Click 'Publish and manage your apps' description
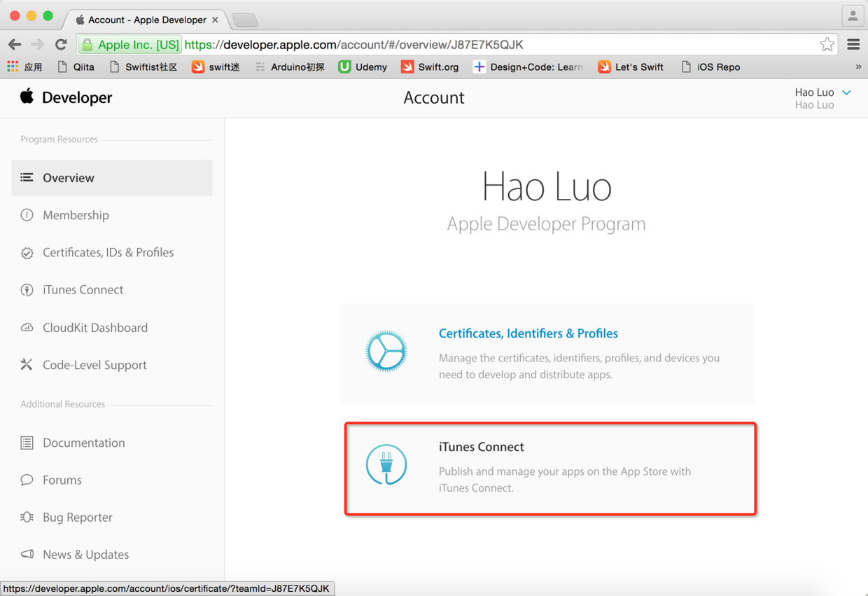 565,480
